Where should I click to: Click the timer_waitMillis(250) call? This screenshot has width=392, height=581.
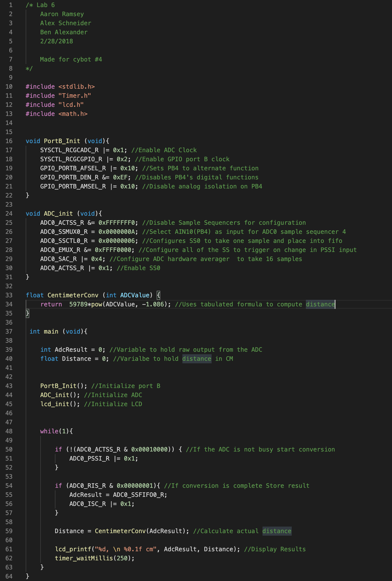[95, 558]
